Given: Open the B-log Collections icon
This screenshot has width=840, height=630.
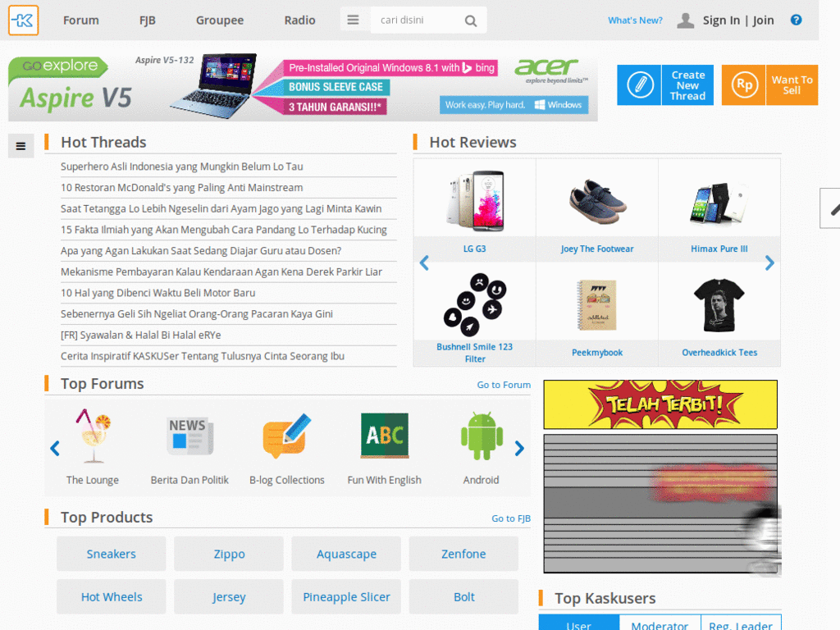Looking at the screenshot, I should [x=286, y=436].
